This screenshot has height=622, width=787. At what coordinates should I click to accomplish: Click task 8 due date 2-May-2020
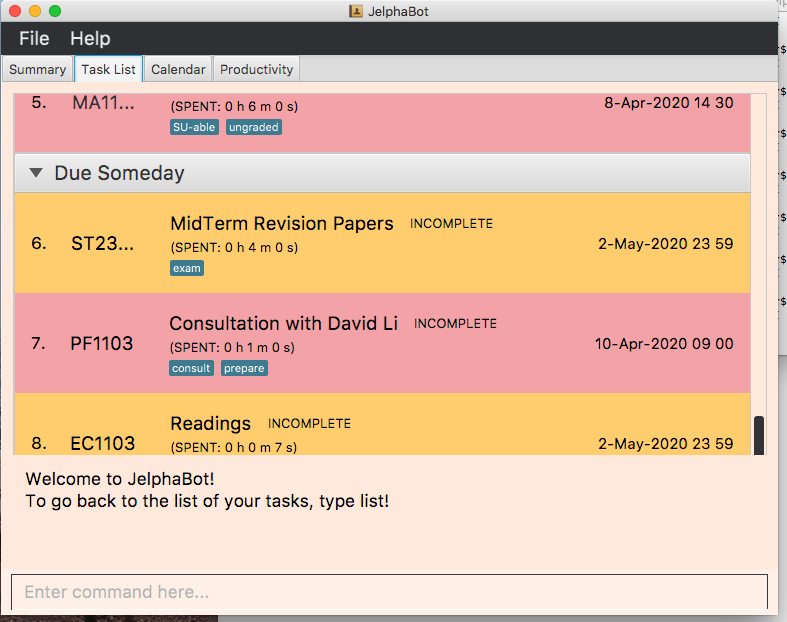[x=666, y=443]
